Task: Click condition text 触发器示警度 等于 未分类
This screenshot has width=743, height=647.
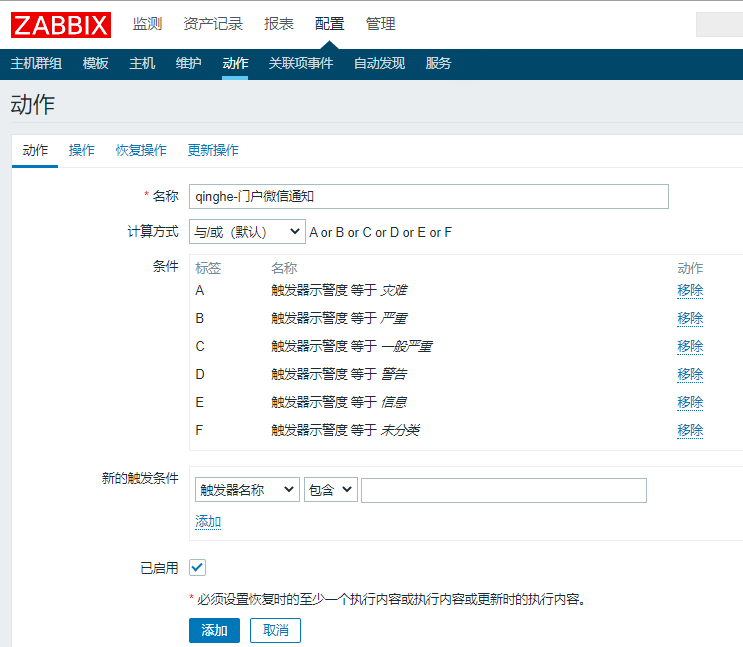Action: click(x=345, y=430)
